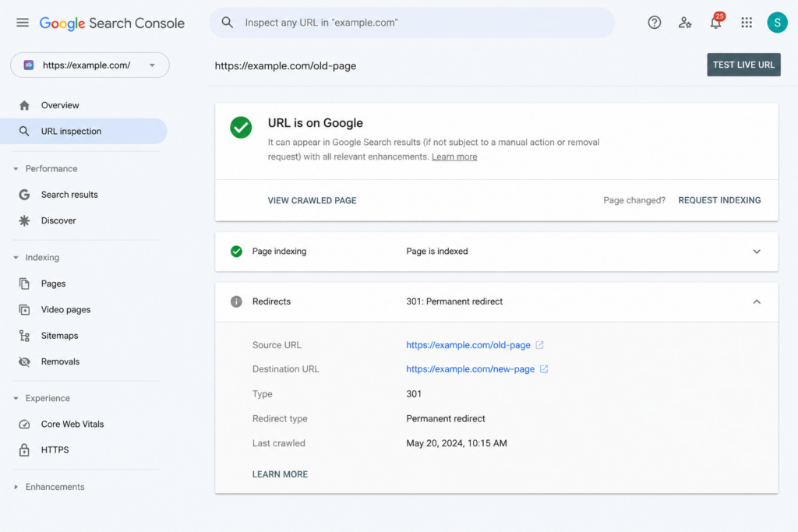Click the 'Page is indexed' status text

[437, 252]
